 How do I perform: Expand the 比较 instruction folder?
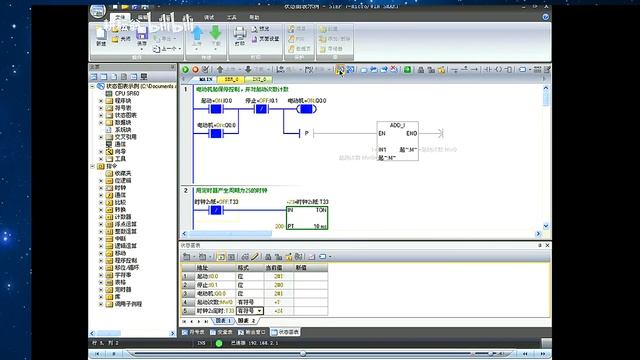(101, 202)
